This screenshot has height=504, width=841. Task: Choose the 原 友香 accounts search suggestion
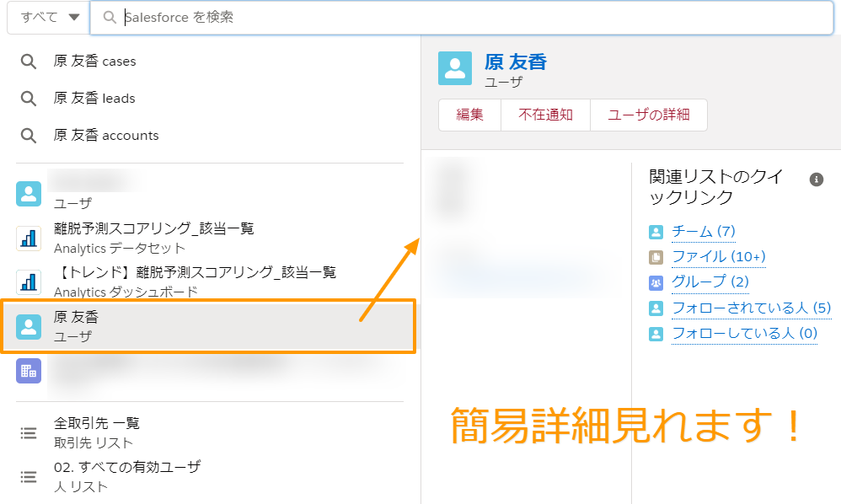click(106, 136)
